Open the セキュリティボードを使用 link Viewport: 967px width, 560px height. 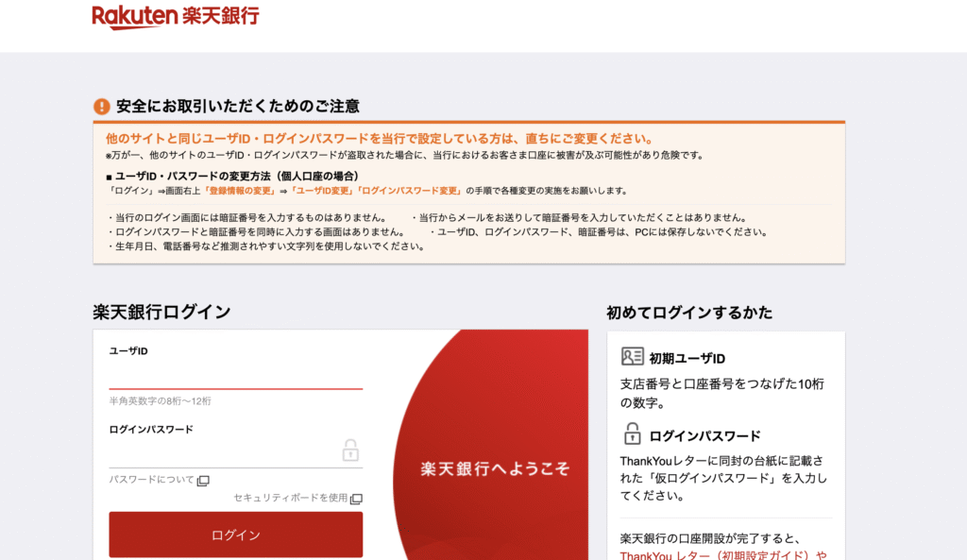(291, 499)
